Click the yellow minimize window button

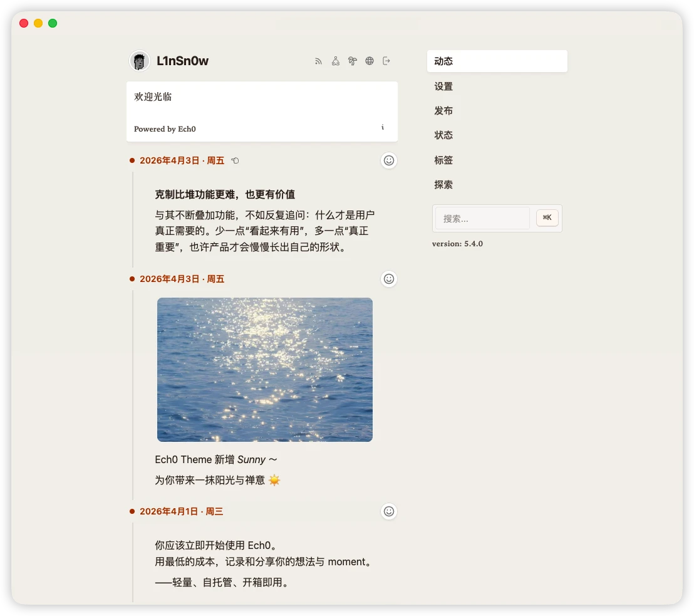38,23
